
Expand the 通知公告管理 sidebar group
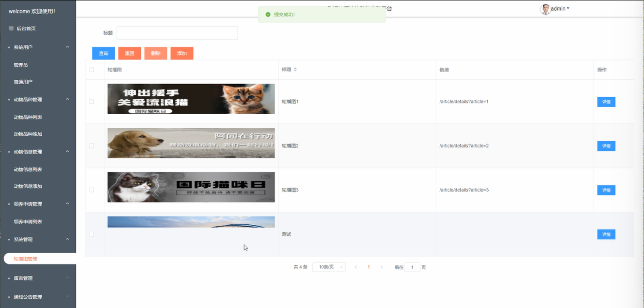tap(38, 297)
